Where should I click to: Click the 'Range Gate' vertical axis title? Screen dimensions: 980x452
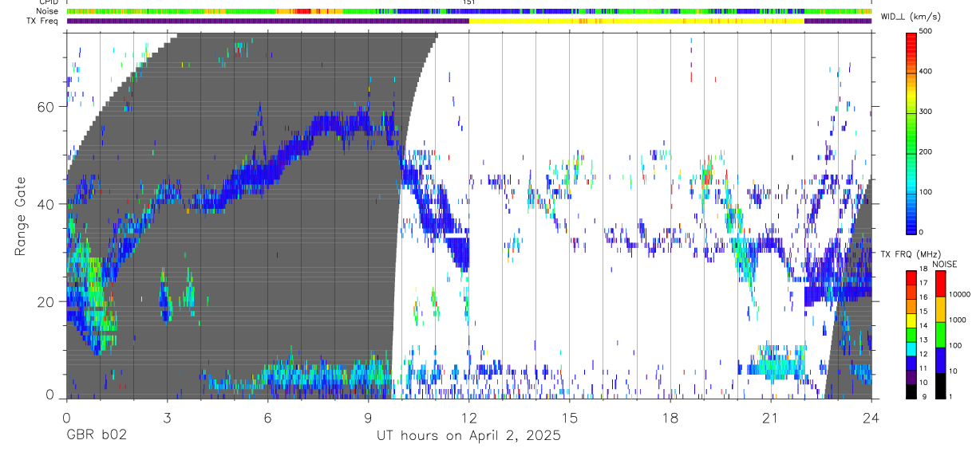pos(20,216)
